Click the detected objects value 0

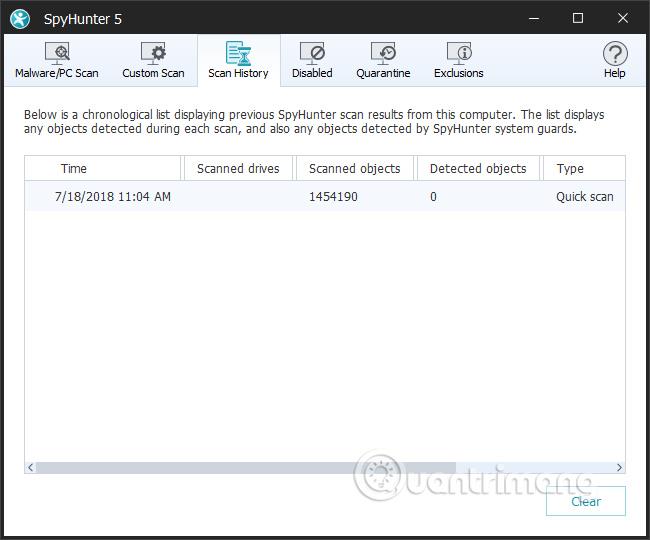click(x=433, y=196)
